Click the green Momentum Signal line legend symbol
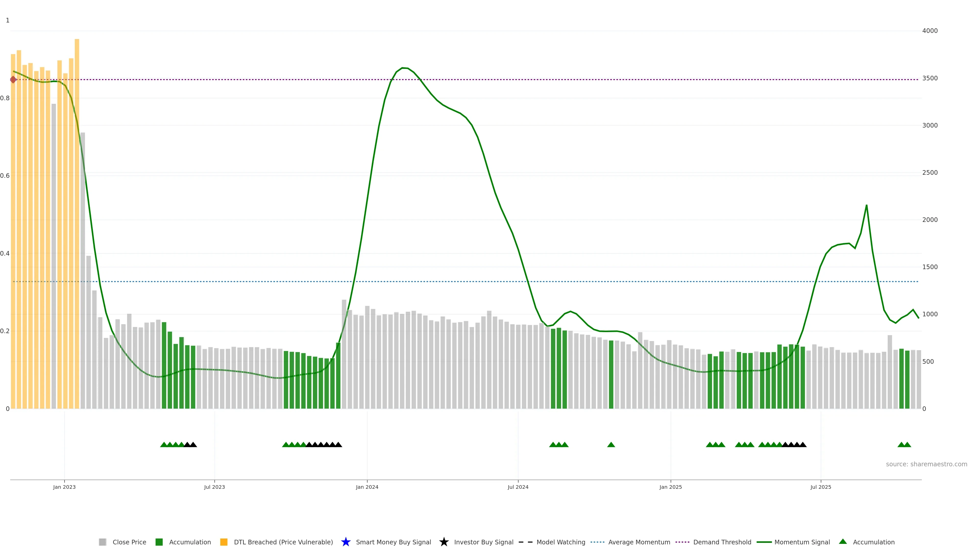Image resolution: width=980 pixels, height=551 pixels. coord(764,542)
